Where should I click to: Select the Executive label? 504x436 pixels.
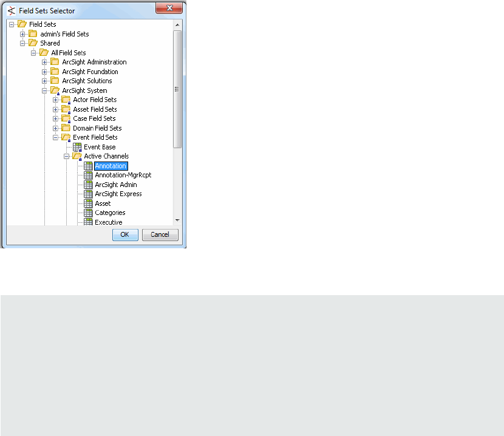[108, 222]
